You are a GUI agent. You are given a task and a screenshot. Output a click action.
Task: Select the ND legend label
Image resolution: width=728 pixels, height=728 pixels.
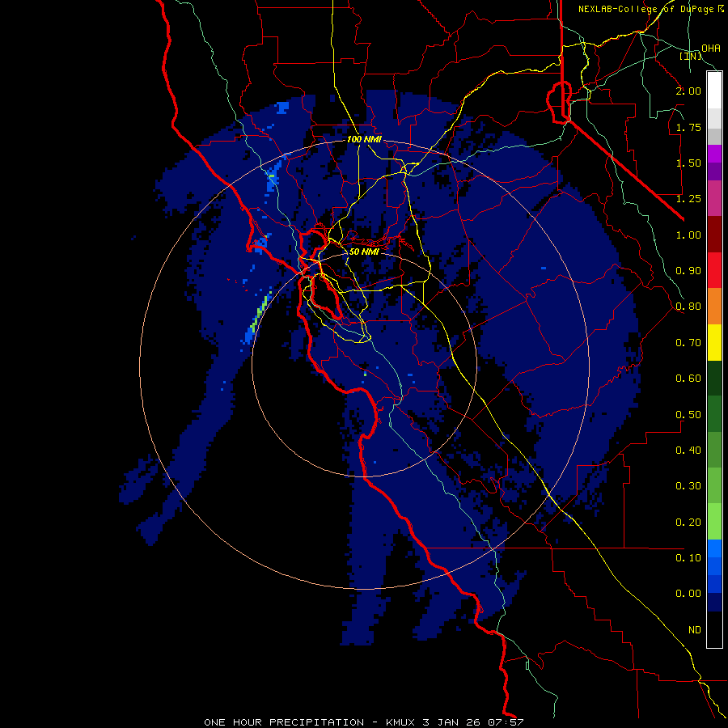695,630
